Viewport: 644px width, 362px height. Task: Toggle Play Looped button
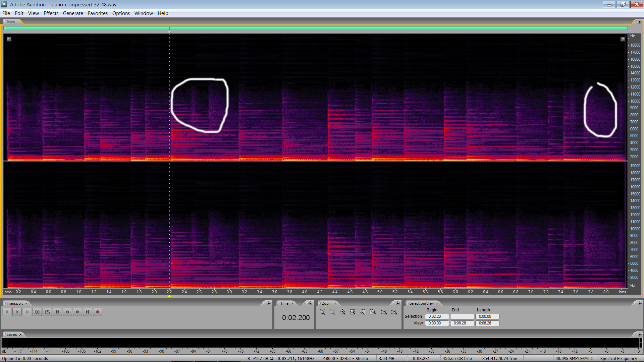coord(47,312)
